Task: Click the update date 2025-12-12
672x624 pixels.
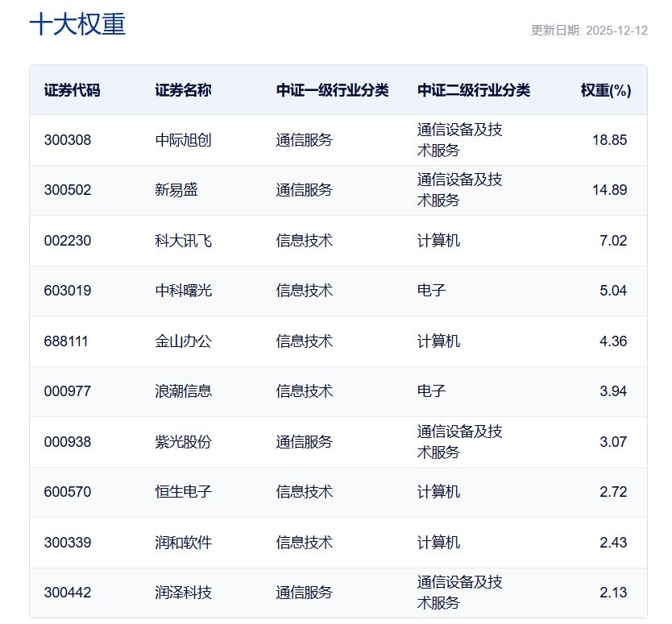Action: click(616, 31)
